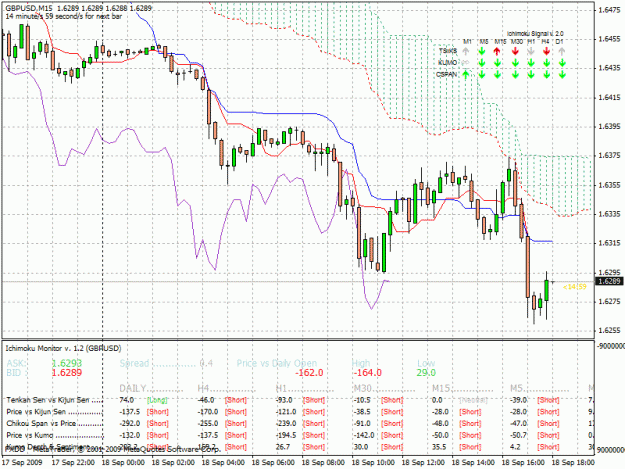Click the M30 Price vs Kumo value -142.0
625x469 pixels.
click(364, 435)
